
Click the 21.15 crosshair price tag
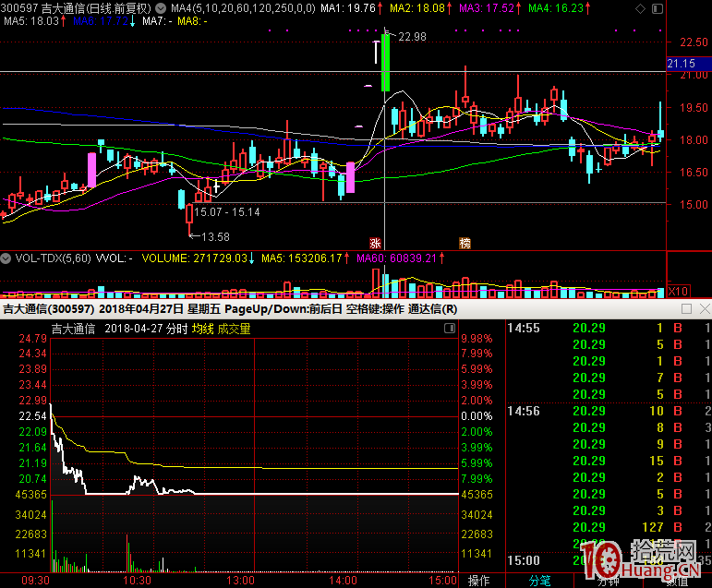point(689,64)
